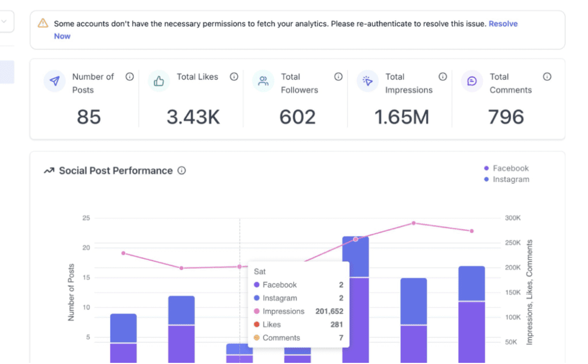Open the info icon next to Social Post Performance
The height and width of the screenshot is (364, 588).
pyautogui.click(x=181, y=171)
